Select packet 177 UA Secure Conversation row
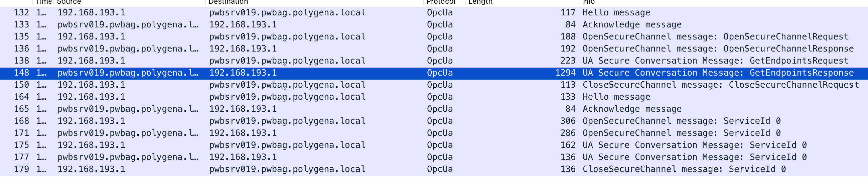The image size is (868, 178). coord(434,157)
